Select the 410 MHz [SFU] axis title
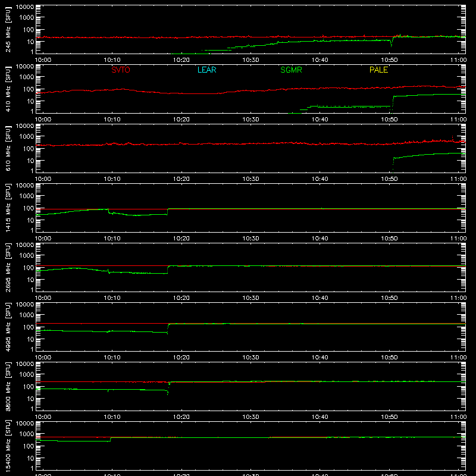The image size is (476, 476). coord(8,89)
